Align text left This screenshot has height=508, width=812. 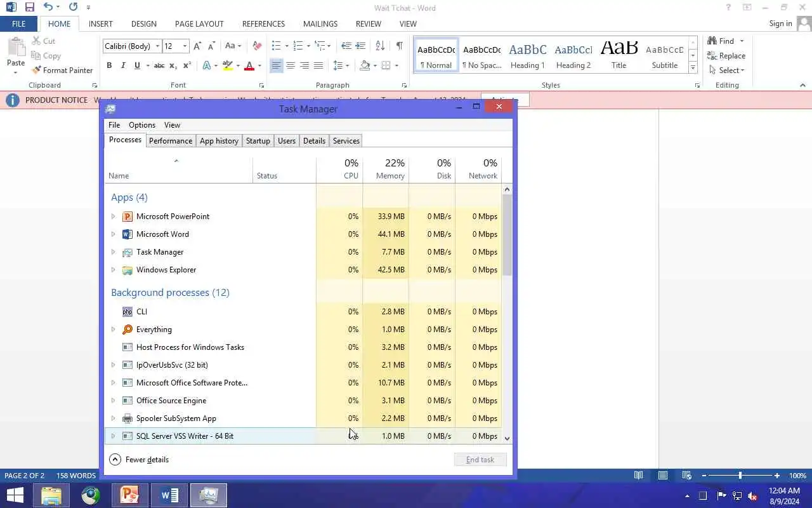click(x=276, y=65)
